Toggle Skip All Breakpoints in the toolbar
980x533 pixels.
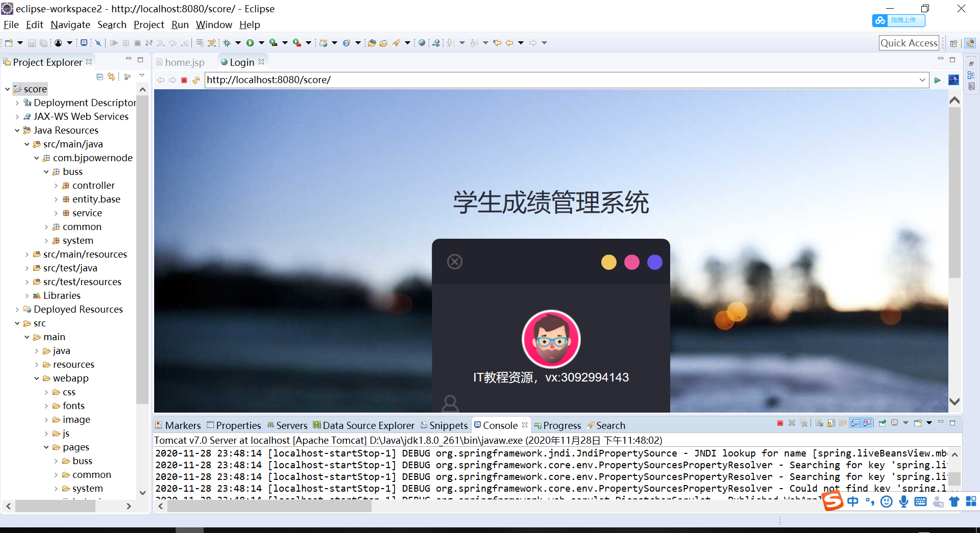coord(99,43)
